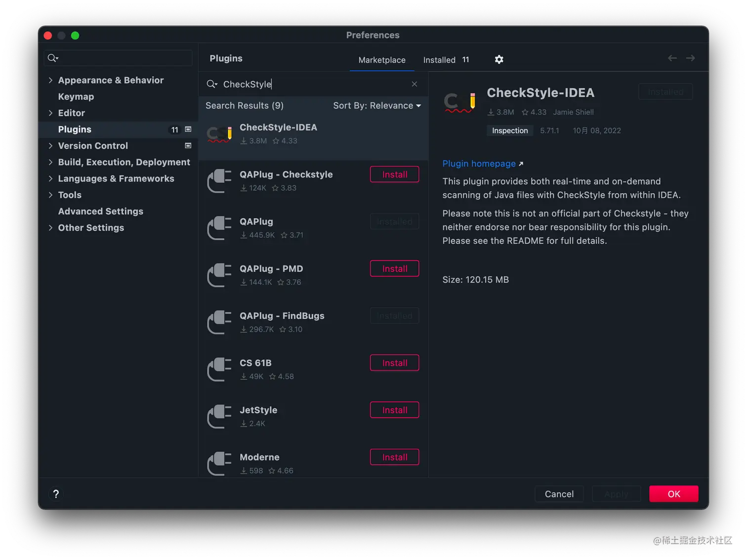
Task: Click the version number 5.71.1
Action: (x=549, y=130)
